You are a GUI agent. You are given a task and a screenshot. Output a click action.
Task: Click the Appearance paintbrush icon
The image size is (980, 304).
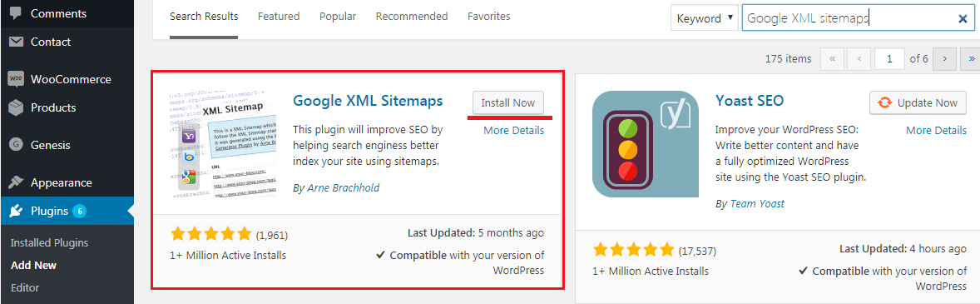(17, 182)
